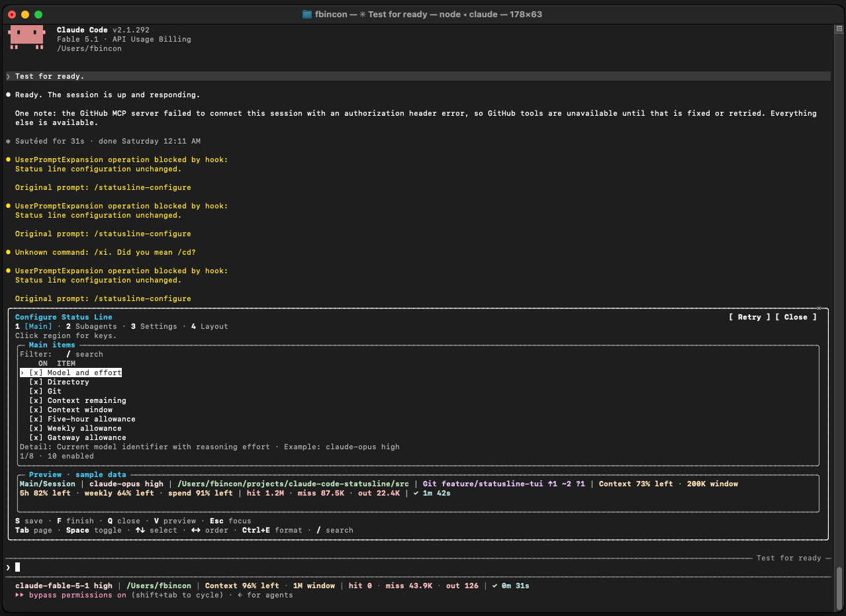Click '200K window' in preview
Viewport: 846px width, 616px height.
coord(712,484)
